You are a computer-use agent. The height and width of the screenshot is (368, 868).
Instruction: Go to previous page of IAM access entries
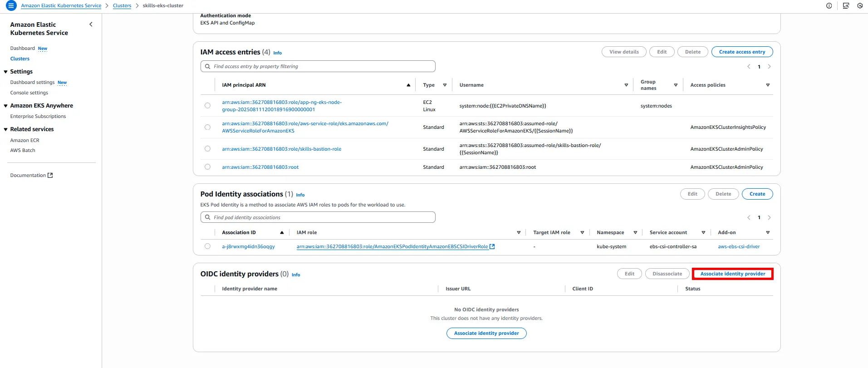point(749,67)
